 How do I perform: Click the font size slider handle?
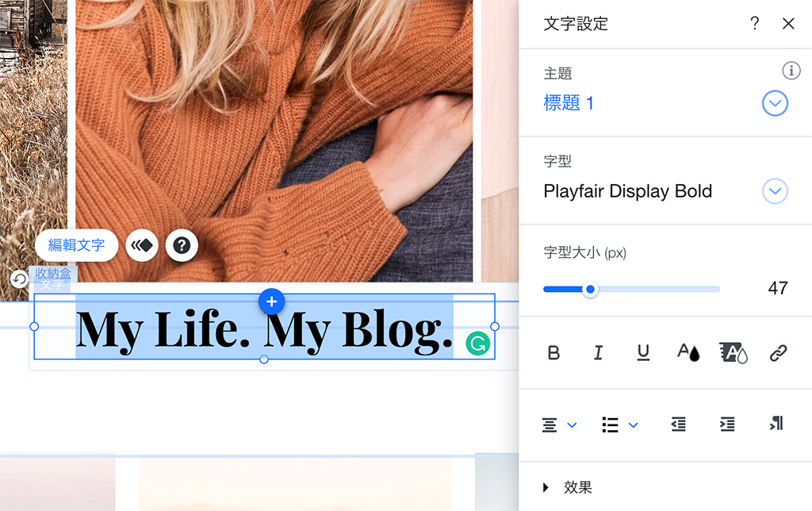tap(590, 290)
